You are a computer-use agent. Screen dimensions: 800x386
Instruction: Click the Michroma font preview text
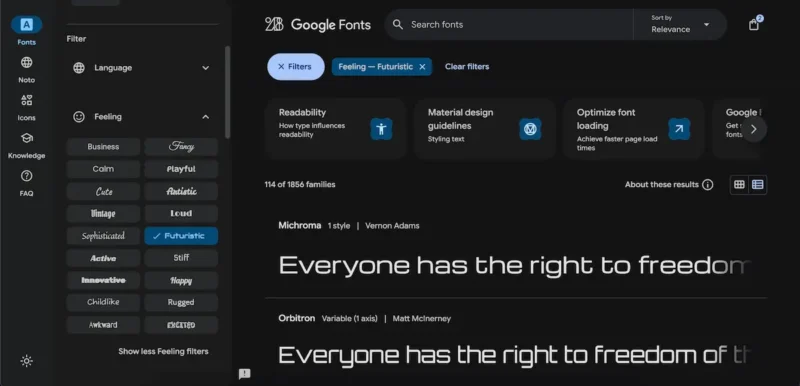[x=515, y=265]
